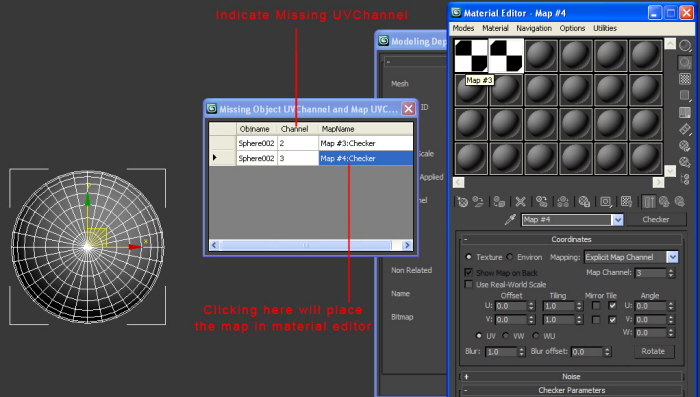Enable the V Mirror checkbox
This screenshot has height=397, width=700.
point(596,320)
